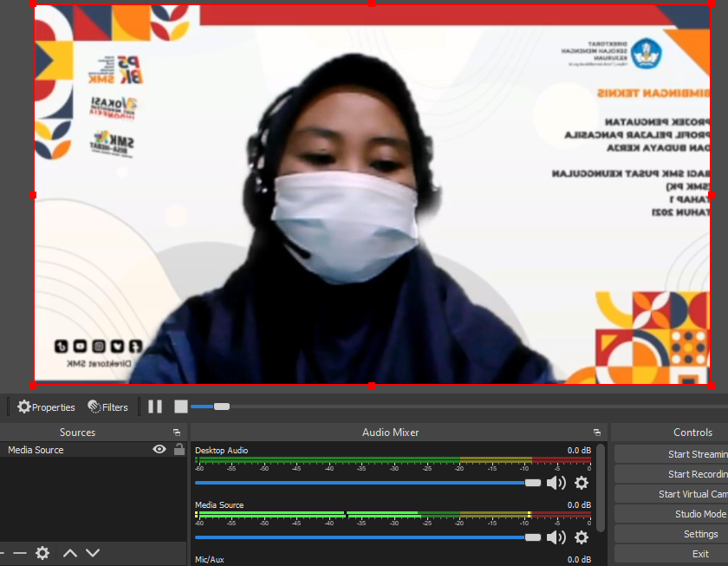728x566 pixels.
Task: Pop out the Sources dock panel
Action: [x=177, y=433]
